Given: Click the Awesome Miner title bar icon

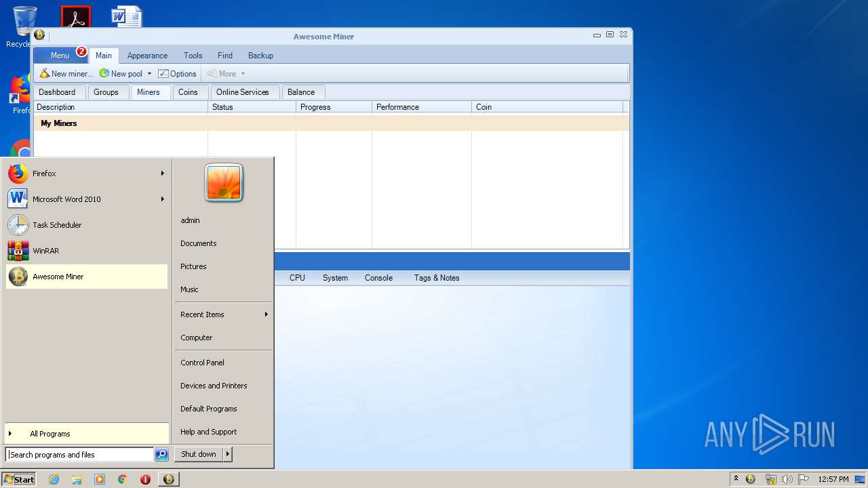Looking at the screenshot, I should tap(39, 35).
